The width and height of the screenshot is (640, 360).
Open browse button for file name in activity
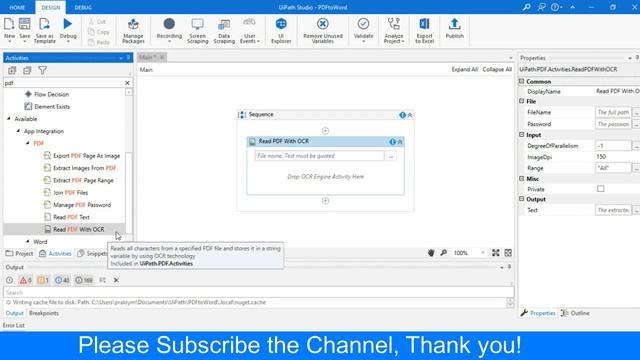[391, 156]
